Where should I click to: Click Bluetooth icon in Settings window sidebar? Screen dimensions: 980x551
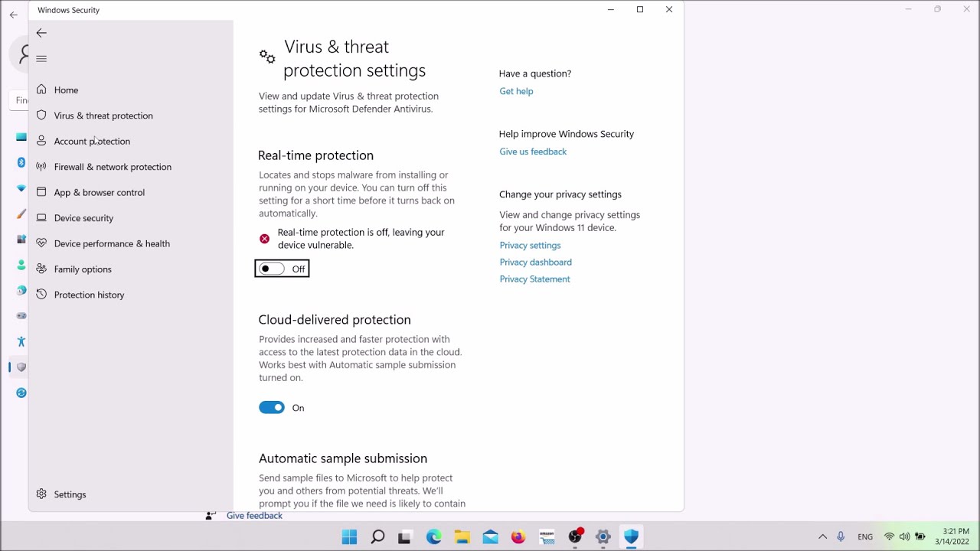coord(21,162)
